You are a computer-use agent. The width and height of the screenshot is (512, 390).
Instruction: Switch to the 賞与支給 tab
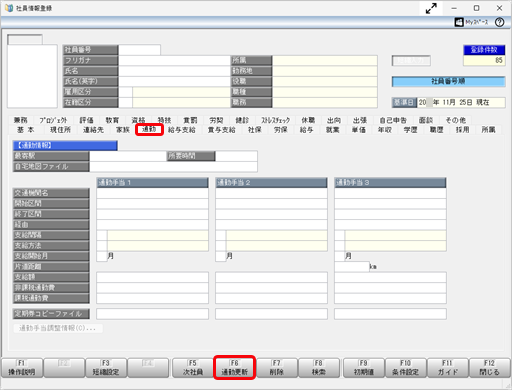pyautogui.click(x=222, y=130)
